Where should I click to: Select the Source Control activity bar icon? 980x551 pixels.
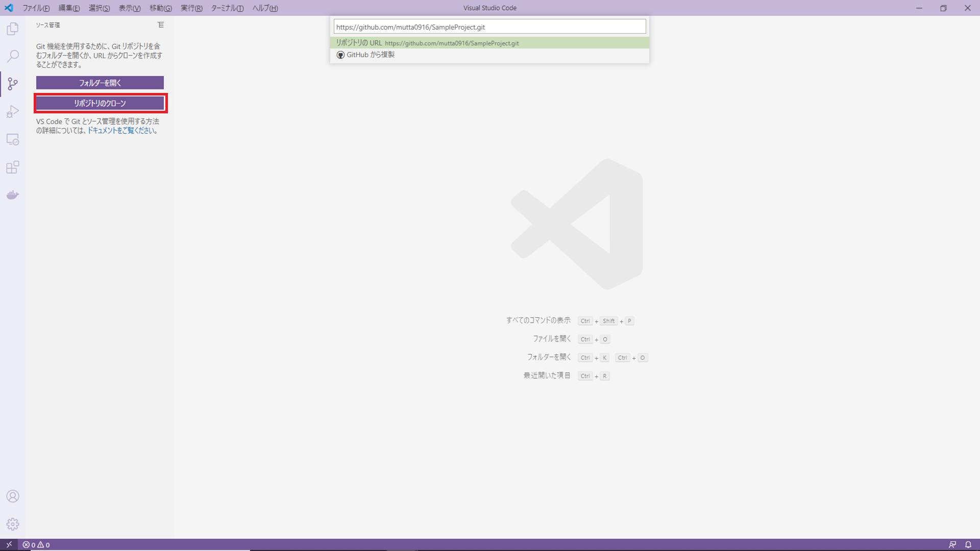point(13,84)
